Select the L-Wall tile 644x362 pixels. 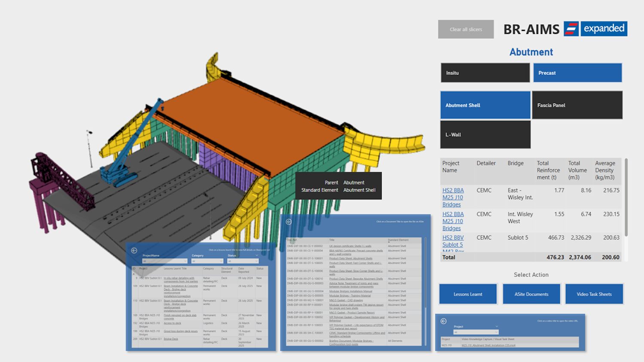click(x=485, y=135)
